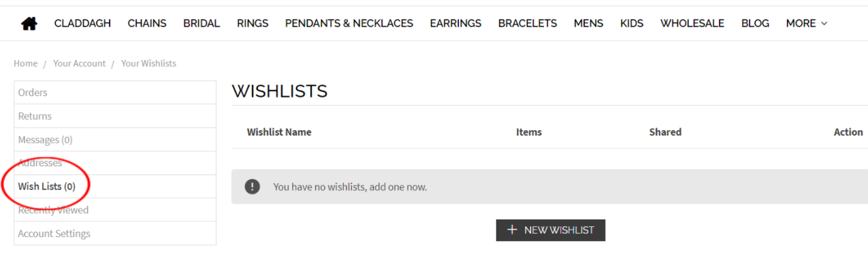Open Orders in account sidebar
Image resolution: width=868 pixels, height=261 pixels.
115,93
